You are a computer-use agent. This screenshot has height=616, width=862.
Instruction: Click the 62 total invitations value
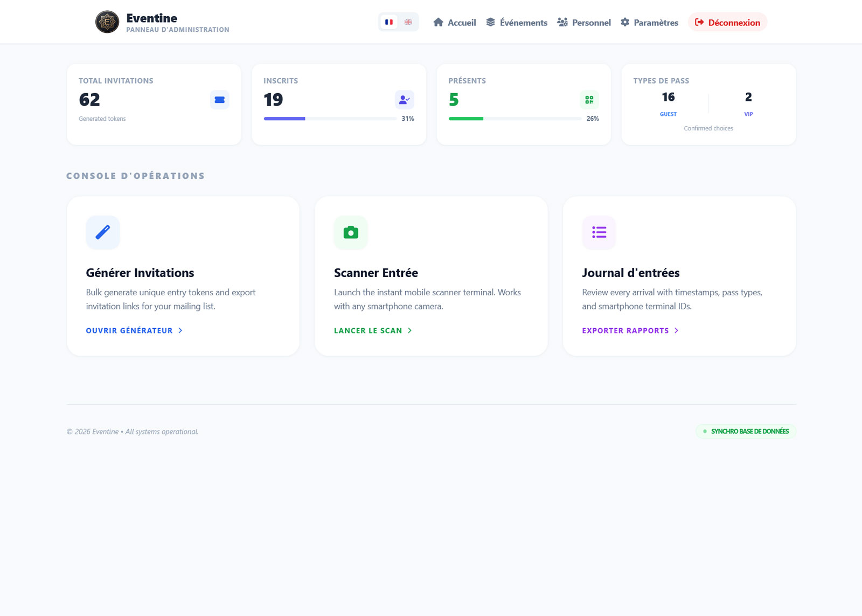click(89, 100)
